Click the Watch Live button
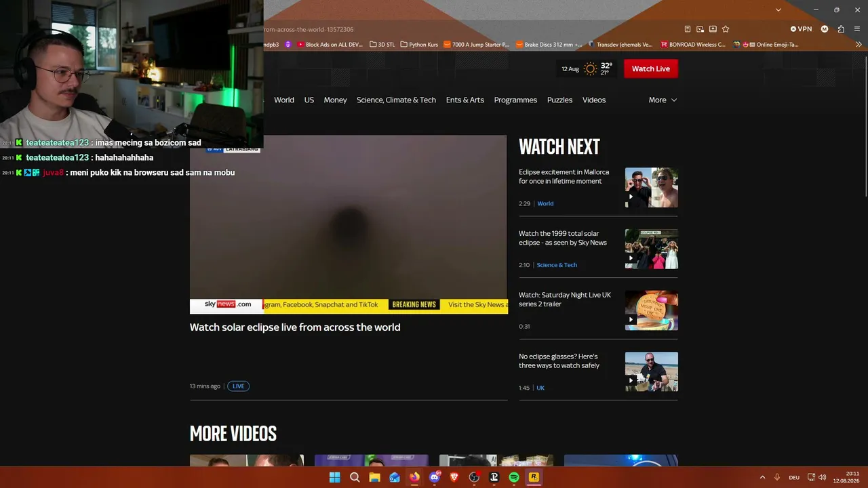The image size is (868, 488). click(x=651, y=68)
